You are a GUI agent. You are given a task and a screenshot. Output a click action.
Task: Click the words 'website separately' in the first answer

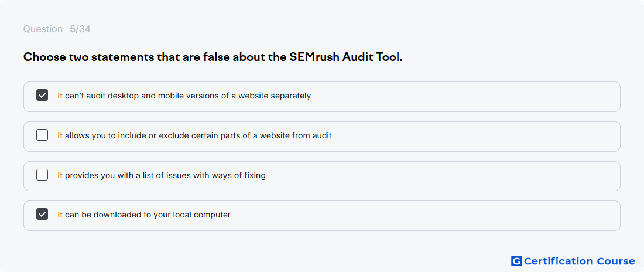[x=282, y=96]
